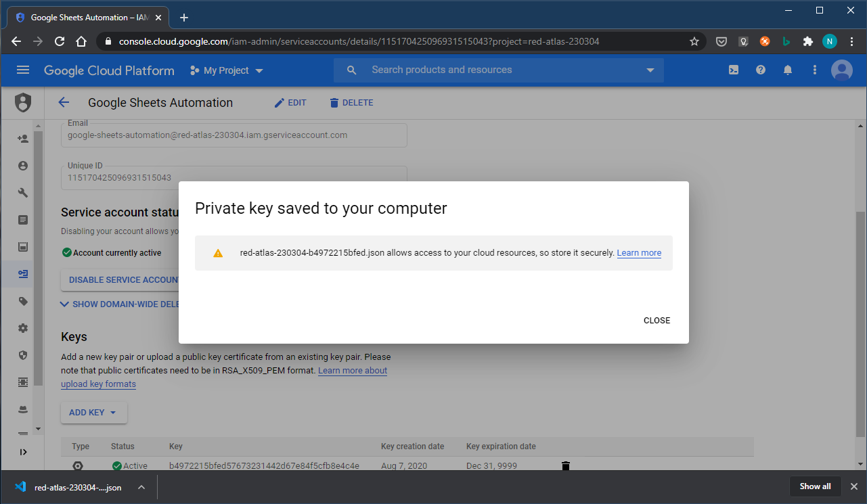867x504 pixels.
Task: Bookmark this page with the star icon
Action: point(694,41)
